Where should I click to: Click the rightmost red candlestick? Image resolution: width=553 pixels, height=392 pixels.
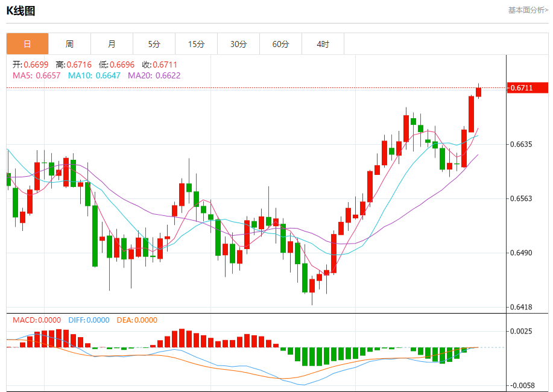coord(478,92)
